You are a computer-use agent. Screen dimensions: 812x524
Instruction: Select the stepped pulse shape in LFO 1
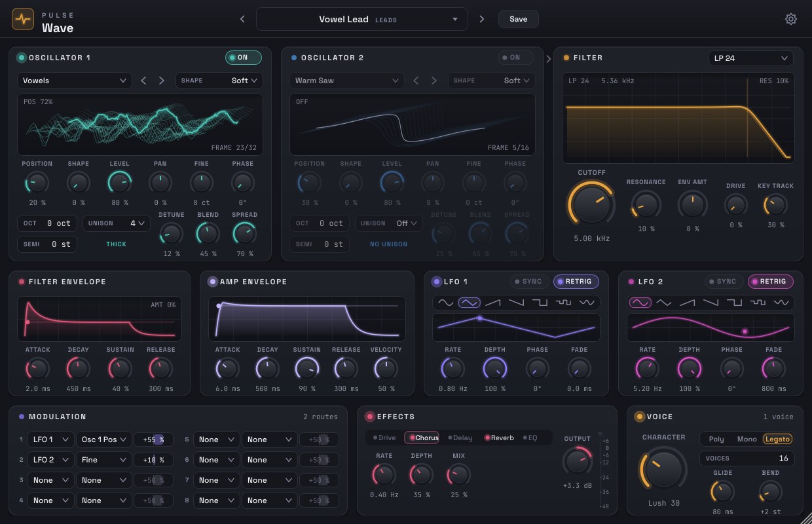point(563,303)
